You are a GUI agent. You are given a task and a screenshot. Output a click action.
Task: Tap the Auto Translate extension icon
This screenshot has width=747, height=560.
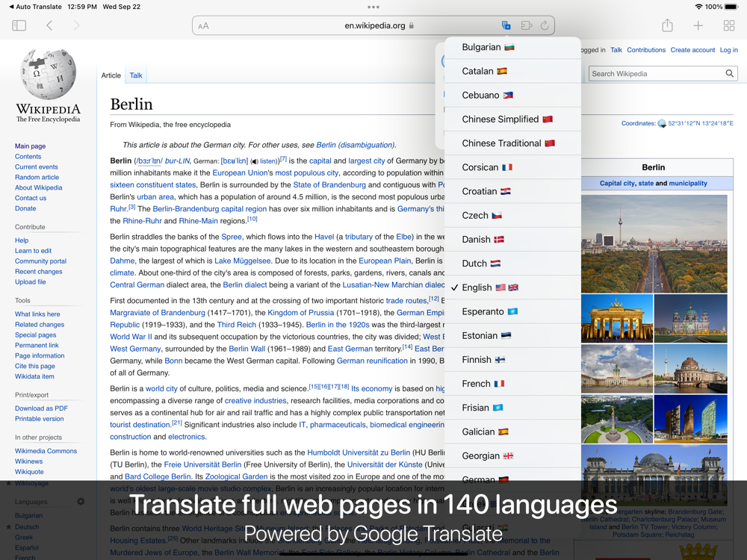click(506, 25)
